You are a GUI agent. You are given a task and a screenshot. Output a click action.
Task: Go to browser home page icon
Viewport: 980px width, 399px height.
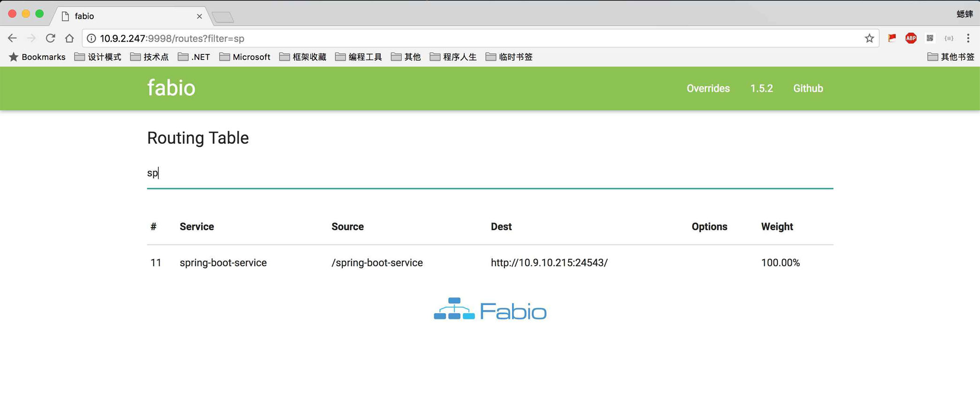tap(69, 38)
